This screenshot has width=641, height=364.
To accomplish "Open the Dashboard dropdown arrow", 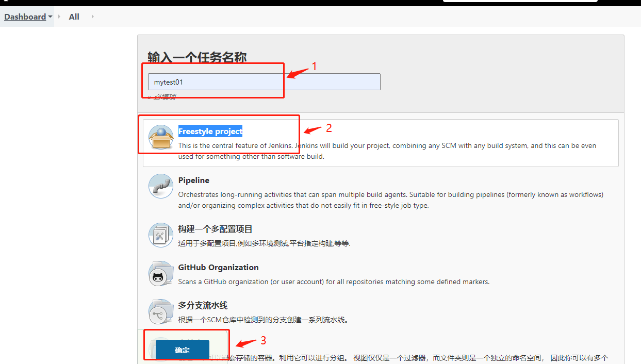I will point(50,17).
